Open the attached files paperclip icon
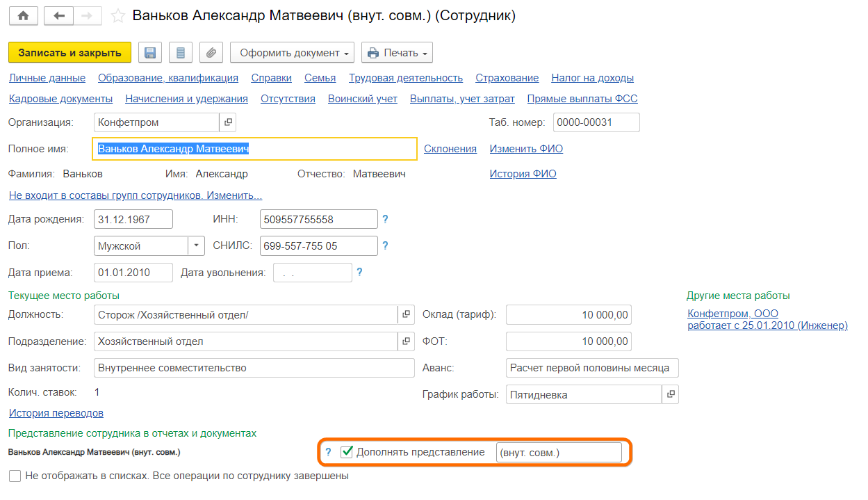This screenshot has height=500, width=868. (211, 53)
